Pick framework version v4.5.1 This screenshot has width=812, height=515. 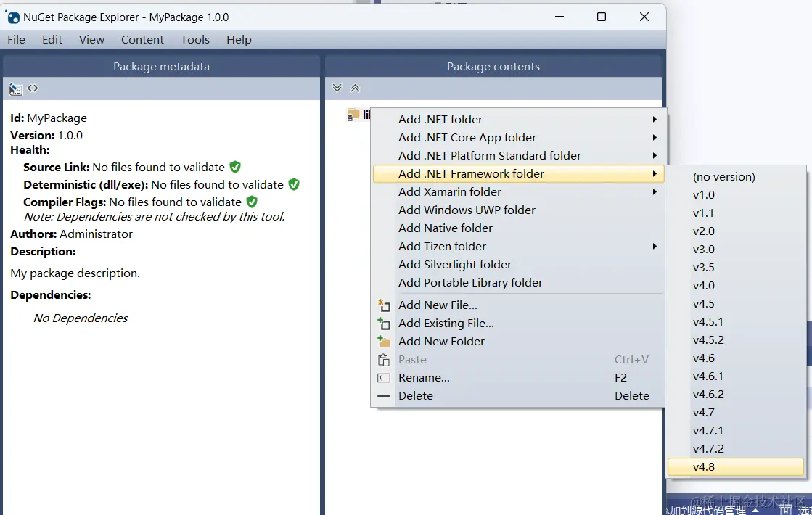[x=736, y=322]
